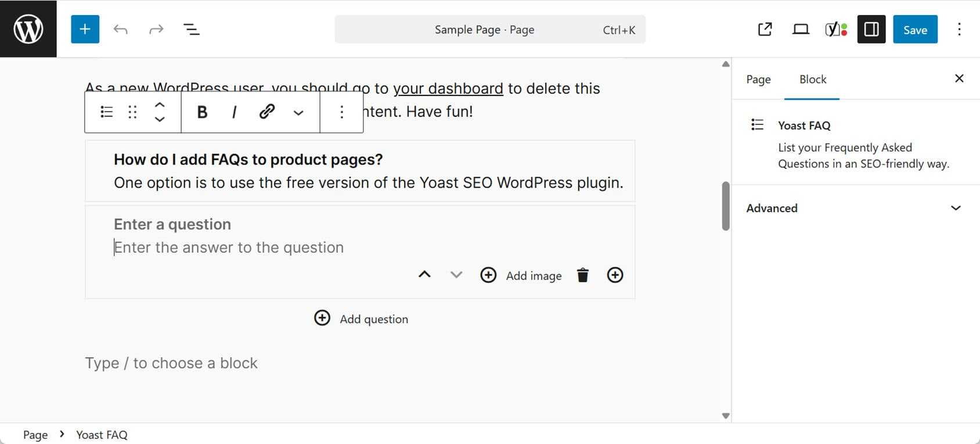
Task: Click the 'Enter the answer to the question' field
Action: tap(229, 248)
